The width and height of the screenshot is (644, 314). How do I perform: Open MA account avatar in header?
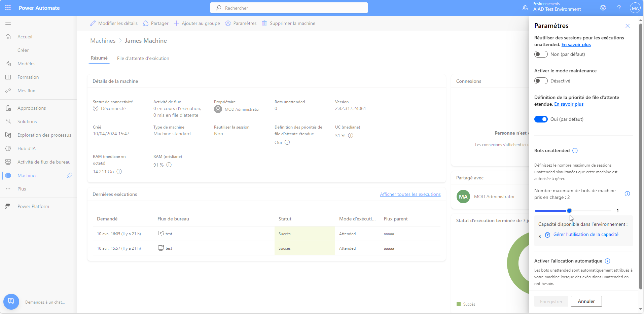[x=635, y=8]
